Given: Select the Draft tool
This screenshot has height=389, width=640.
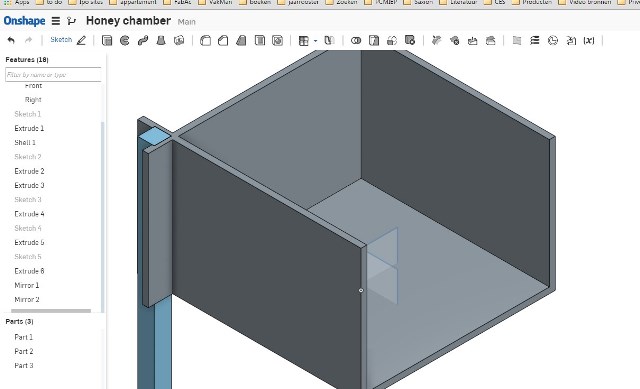Looking at the screenshot, I should click(x=241, y=40).
